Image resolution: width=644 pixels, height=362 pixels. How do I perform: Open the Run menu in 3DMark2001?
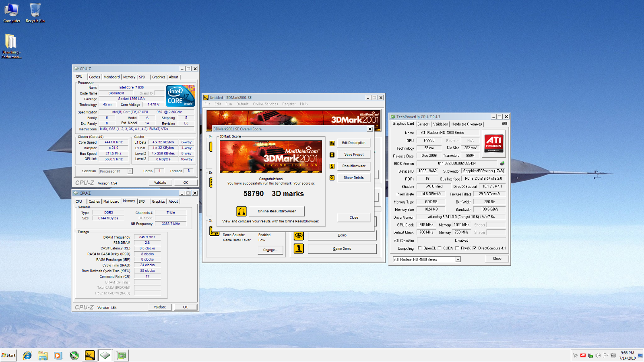[229, 104]
